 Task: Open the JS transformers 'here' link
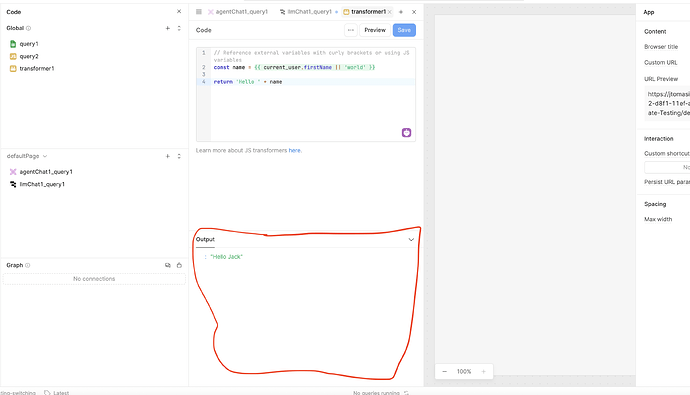click(x=294, y=150)
